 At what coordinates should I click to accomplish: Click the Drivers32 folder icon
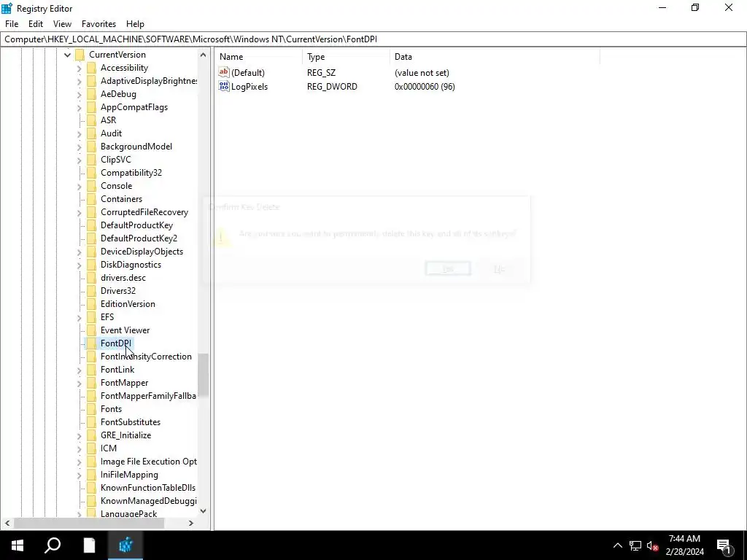tap(91, 290)
